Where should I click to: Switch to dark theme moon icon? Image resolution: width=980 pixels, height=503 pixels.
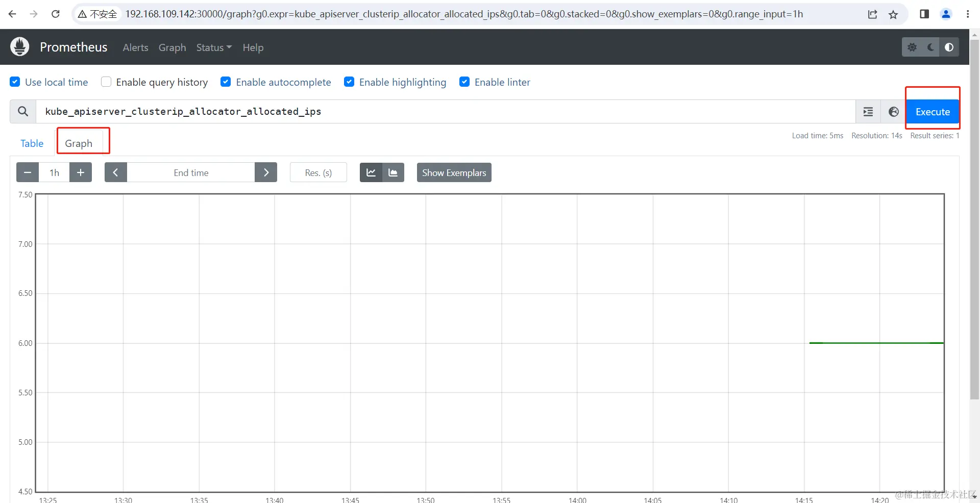pyautogui.click(x=930, y=47)
